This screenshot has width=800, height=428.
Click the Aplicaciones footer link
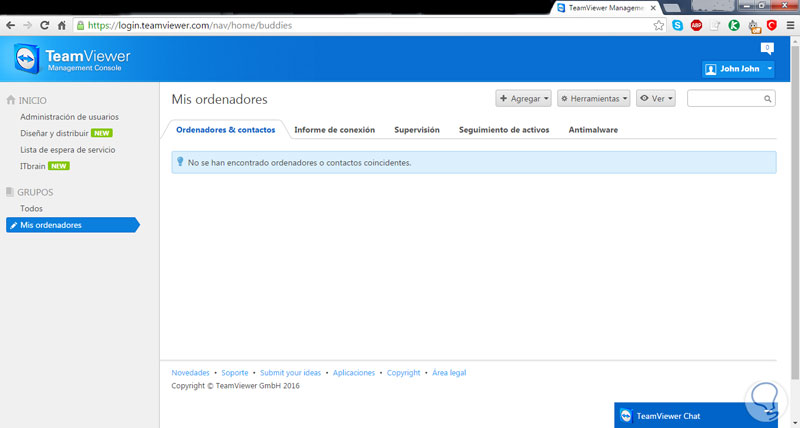pyautogui.click(x=354, y=373)
